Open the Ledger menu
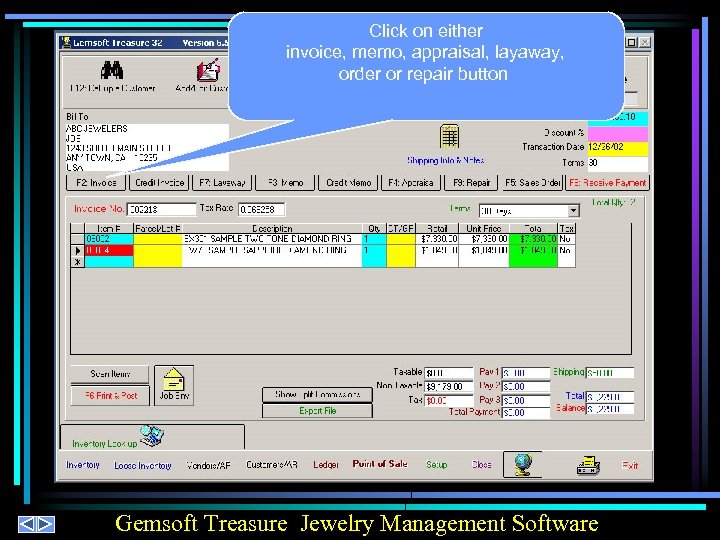Image resolution: width=720 pixels, height=540 pixels. [x=326, y=465]
